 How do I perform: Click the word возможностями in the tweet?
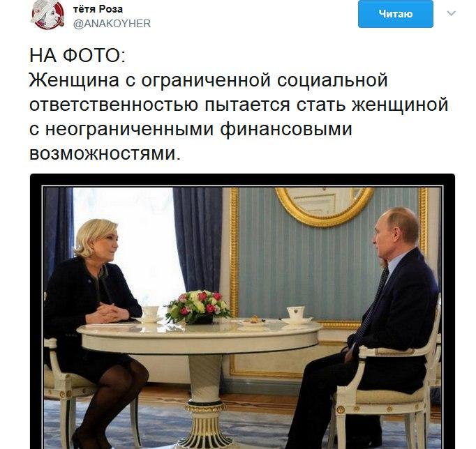[103, 153]
